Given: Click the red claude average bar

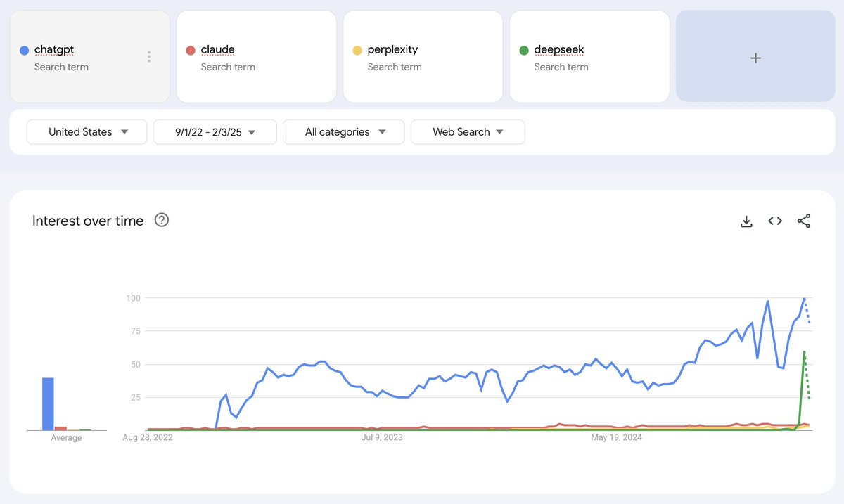Looking at the screenshot, I should 60,427.
